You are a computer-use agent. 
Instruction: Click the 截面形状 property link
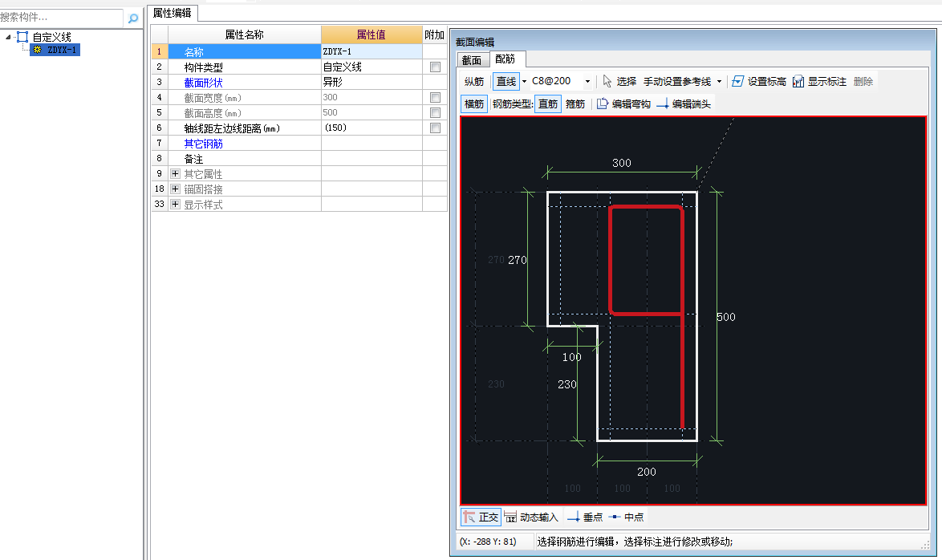coord(203,83)
